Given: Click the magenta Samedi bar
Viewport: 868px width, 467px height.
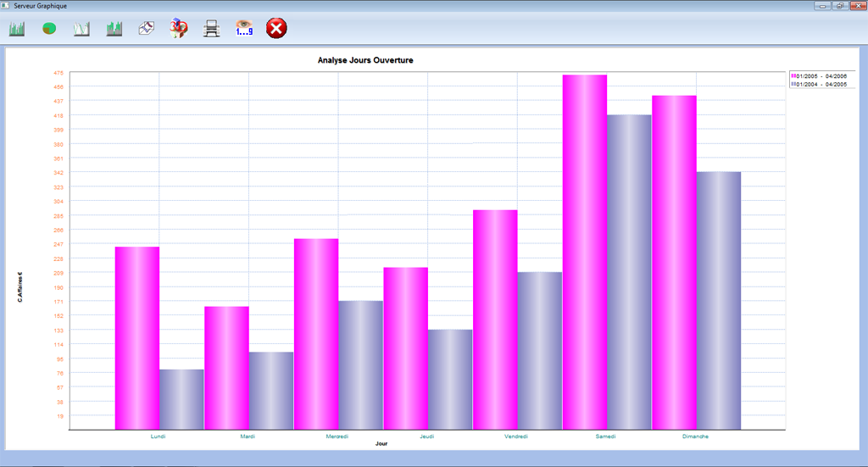Looking at the screenshot, I should tap(584, 254).
